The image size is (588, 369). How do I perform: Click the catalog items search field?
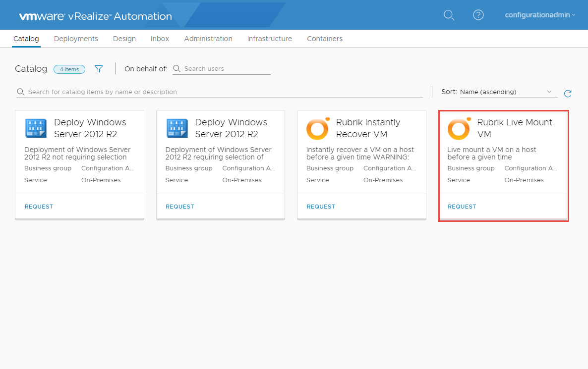coord(219,92)
